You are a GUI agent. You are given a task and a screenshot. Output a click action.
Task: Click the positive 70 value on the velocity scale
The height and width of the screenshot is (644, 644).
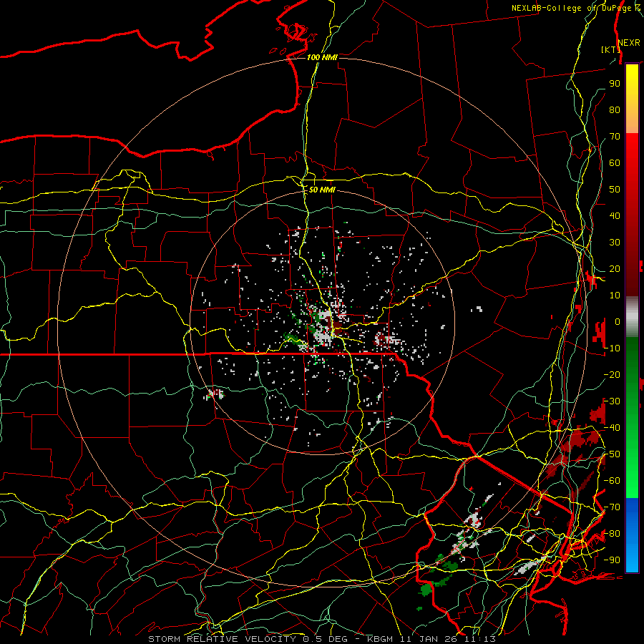[x=615, y=137]
